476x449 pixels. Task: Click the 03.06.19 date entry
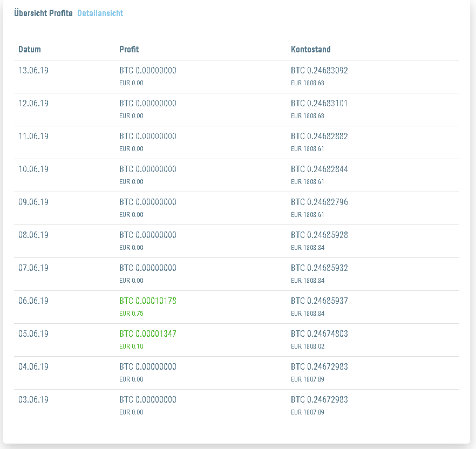33,399
